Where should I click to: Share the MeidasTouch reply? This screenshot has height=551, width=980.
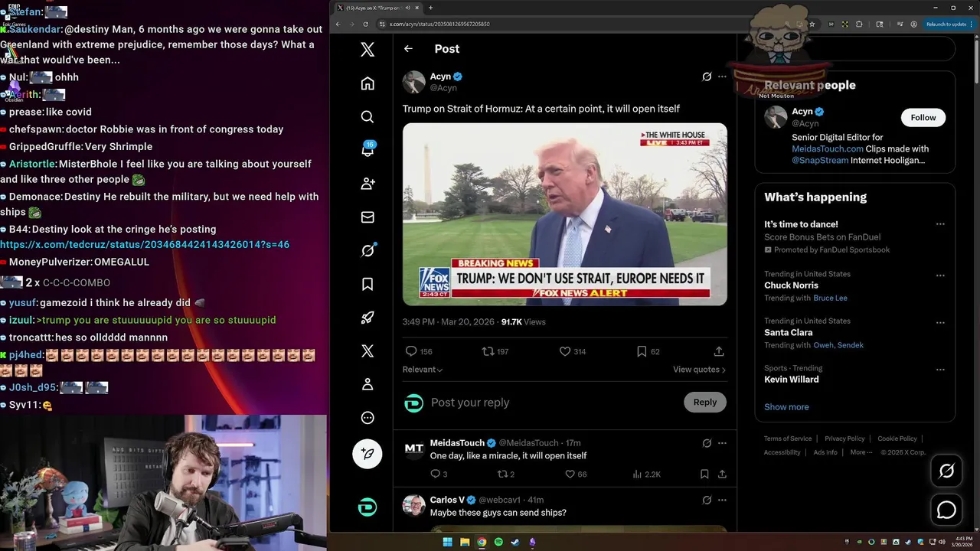721,474
